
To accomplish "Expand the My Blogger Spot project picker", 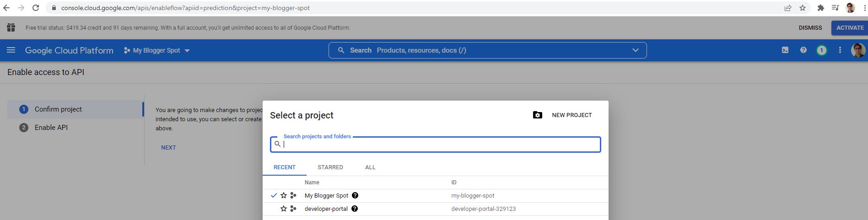I will click(x=156, y=50).
